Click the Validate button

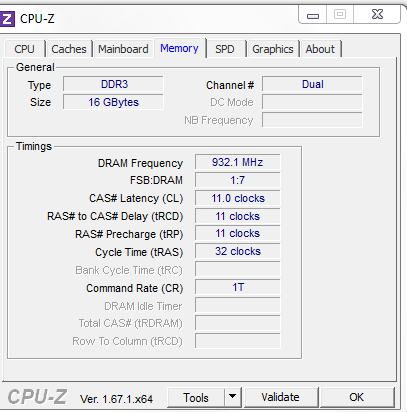[x=280, y=397]
